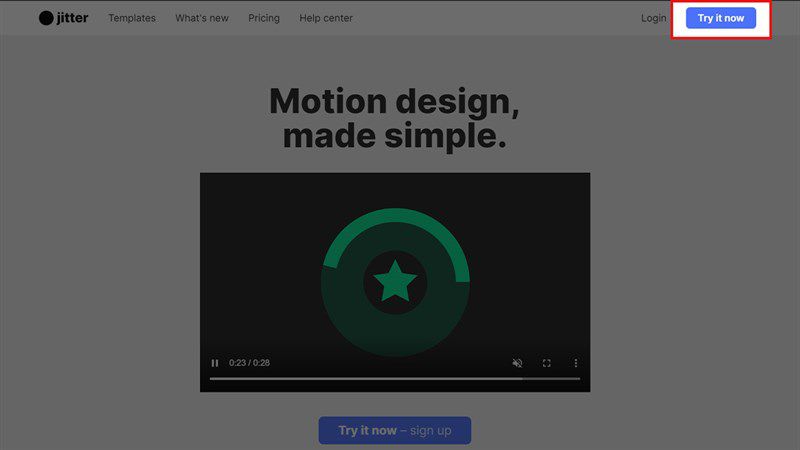Click the Login link
800x450 pixels.
click(654, 18)
